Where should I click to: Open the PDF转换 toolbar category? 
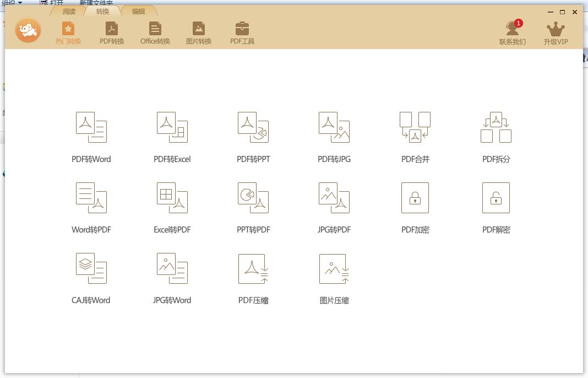[x=112, y=33]
